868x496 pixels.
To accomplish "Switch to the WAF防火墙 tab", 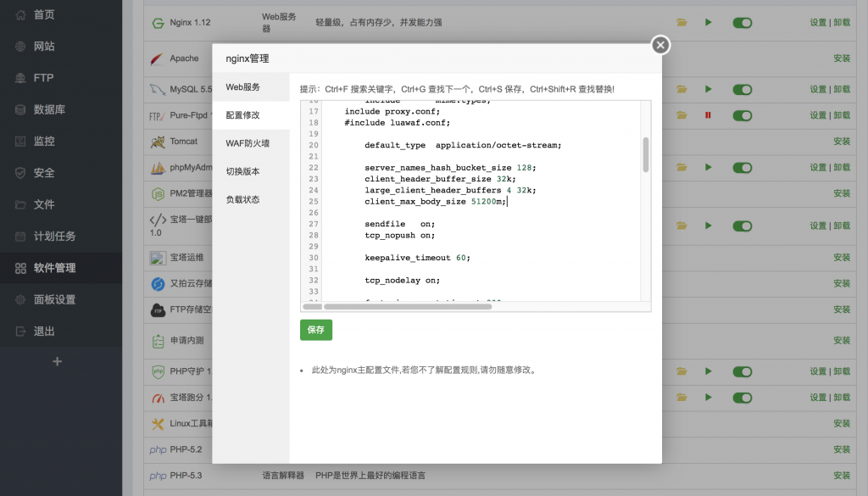I will click(x=247, y=143).
